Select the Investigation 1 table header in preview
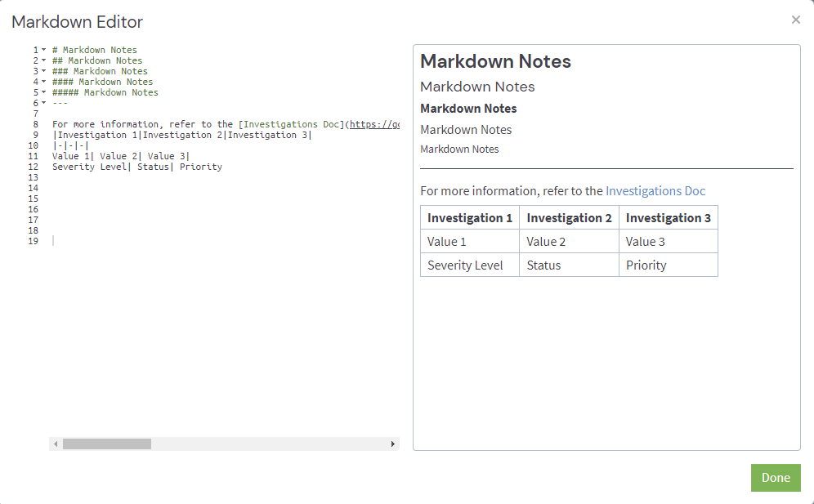Image resolution: width=814 pixels, height=504 pixels. tap(469, 217)
